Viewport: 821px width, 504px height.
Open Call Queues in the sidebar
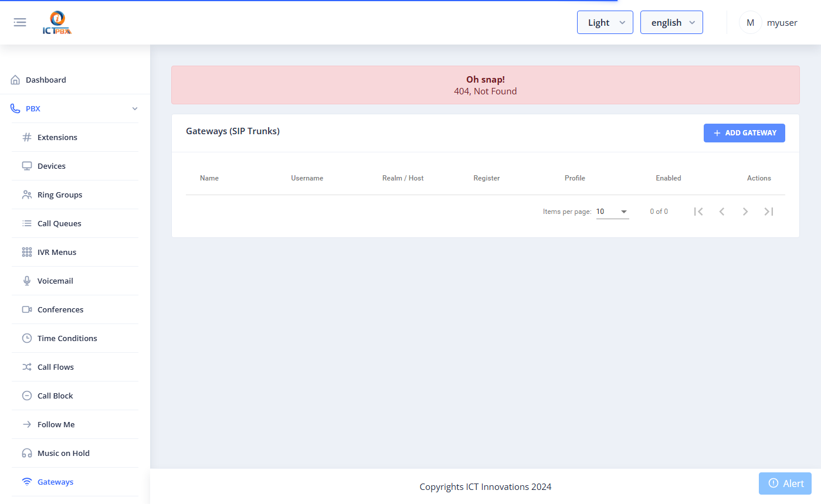[x=75, y=223]
